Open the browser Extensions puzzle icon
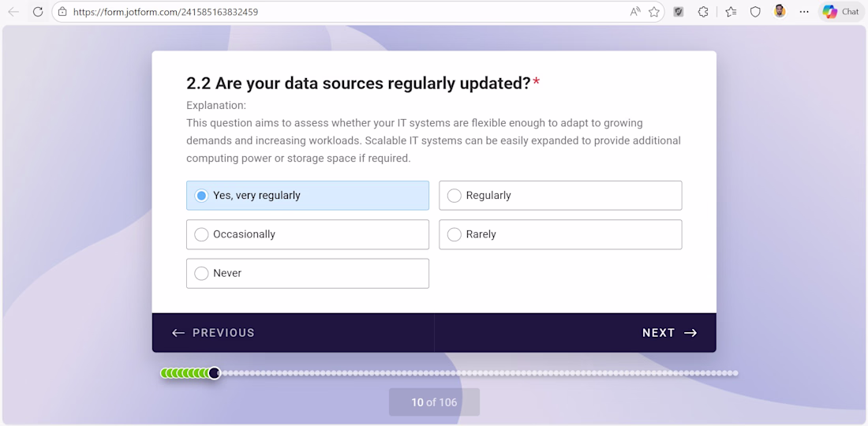868x426 pixels. 703,12
